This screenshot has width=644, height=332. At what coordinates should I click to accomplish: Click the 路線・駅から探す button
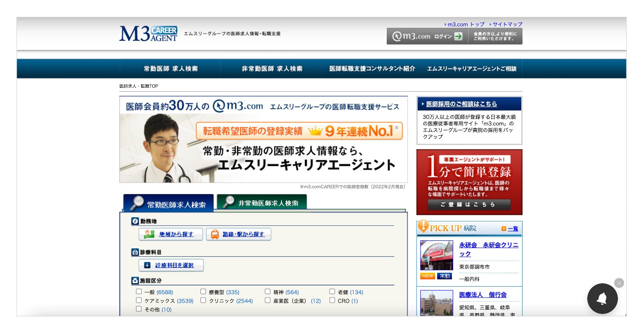(x=238, y=235)
